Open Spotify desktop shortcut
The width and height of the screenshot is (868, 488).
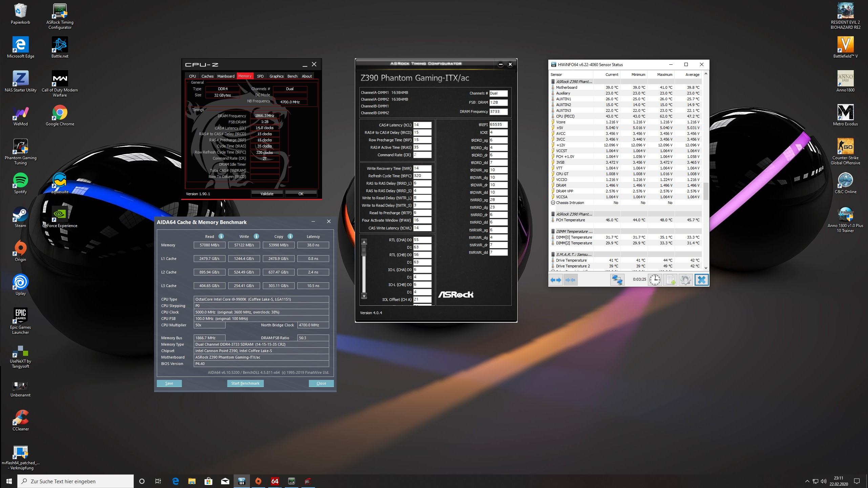pos(20,183)
